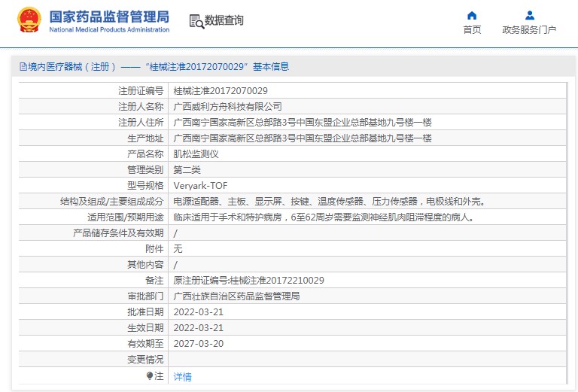Open the 政务服务门户 menu item

[529, 30]
